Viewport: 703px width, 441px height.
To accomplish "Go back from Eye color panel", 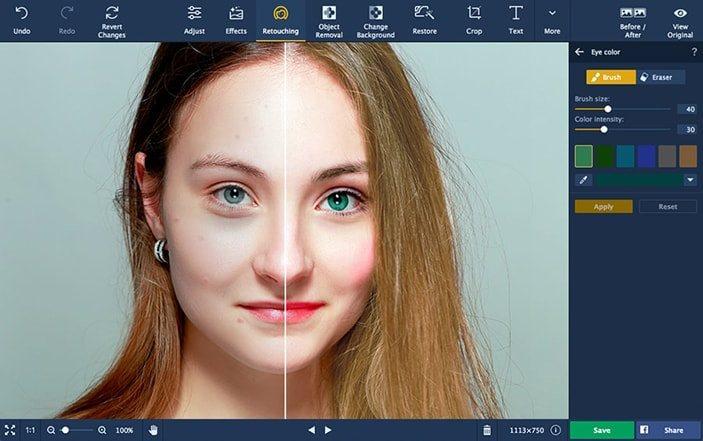I will [x=579, y=52].
